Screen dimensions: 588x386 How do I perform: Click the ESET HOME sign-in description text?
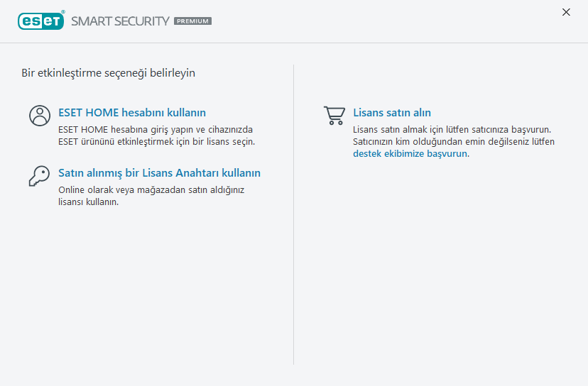pyautogui.click(x=156, y=130)
